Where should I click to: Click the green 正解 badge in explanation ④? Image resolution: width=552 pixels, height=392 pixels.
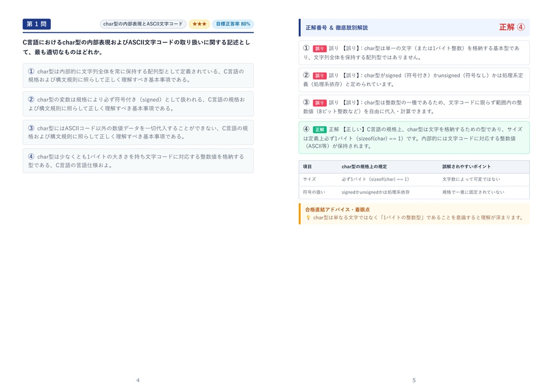coord(320,129)
